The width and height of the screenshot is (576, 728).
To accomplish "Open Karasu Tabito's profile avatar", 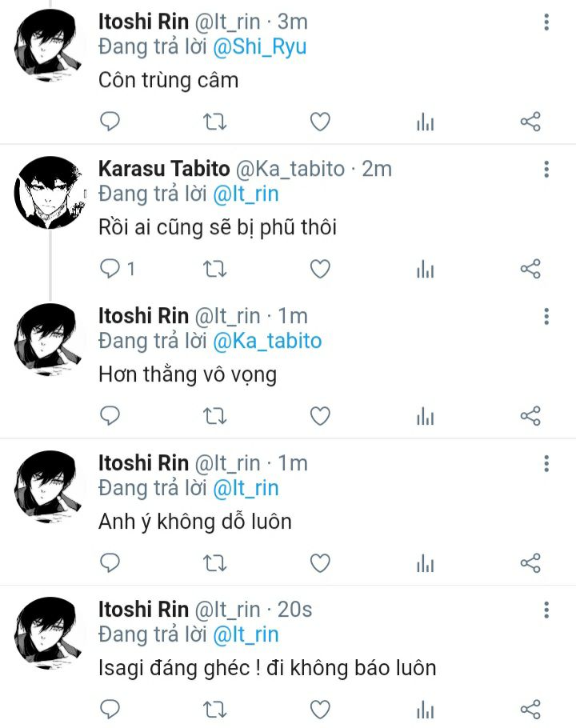I will [x=49, y=193].
